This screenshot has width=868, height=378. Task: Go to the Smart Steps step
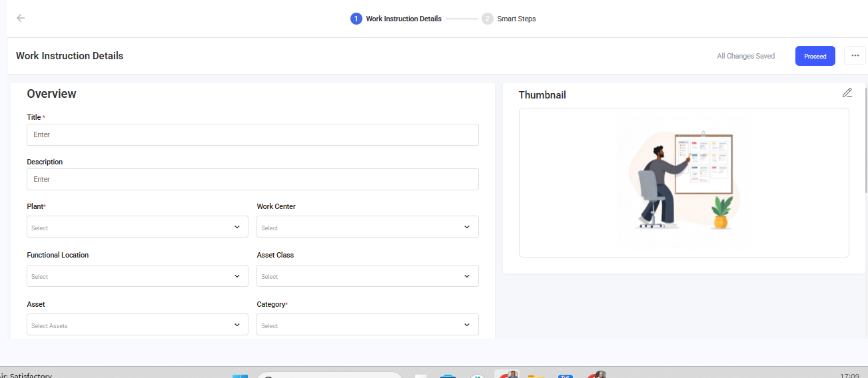(510, 19)
